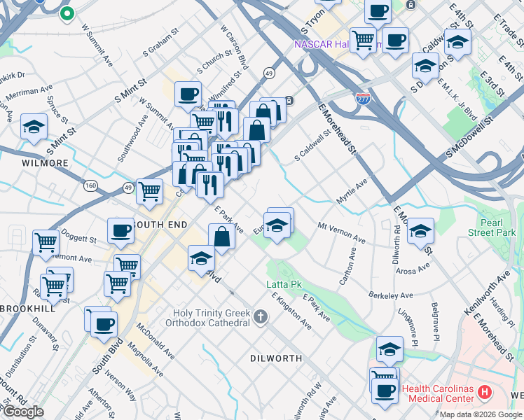The height and width of the screenshot is (420, 524).
Task: Open the Map data ©2026 Google attribution
Action: 481,415
